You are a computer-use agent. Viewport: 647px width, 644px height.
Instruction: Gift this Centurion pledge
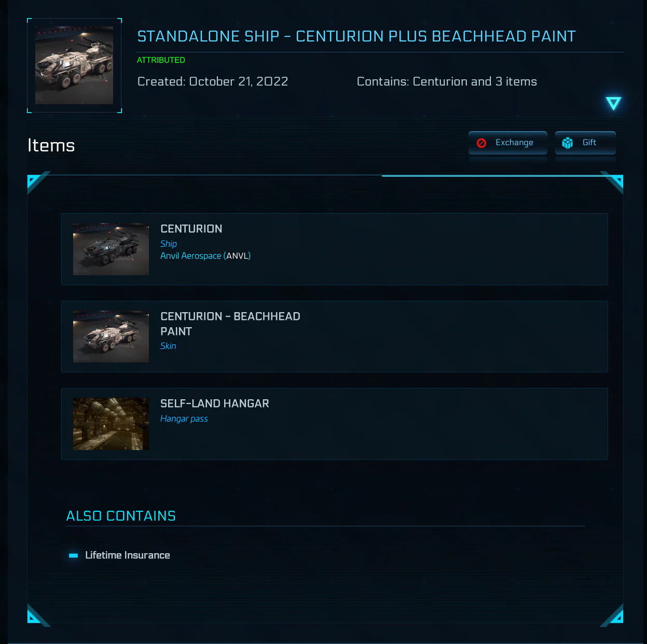[585, 143]
